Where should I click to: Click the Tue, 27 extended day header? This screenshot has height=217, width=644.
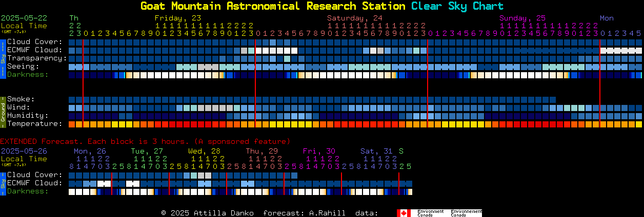point(147,151)
